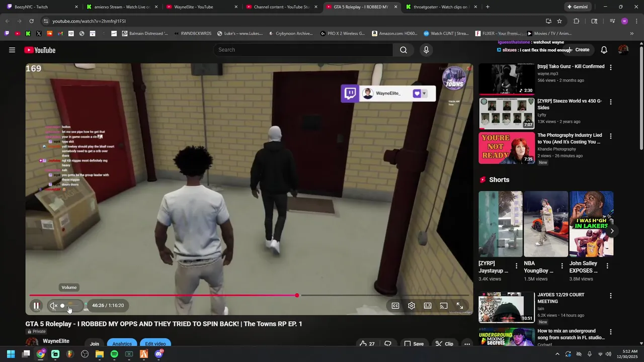644x362 pixels.
Task: Open the WayneElite channel name link
Action: pos(56,341)
